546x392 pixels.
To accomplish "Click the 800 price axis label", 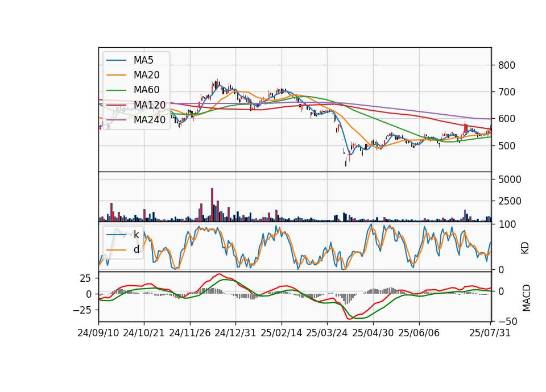I will pos(507,65).
